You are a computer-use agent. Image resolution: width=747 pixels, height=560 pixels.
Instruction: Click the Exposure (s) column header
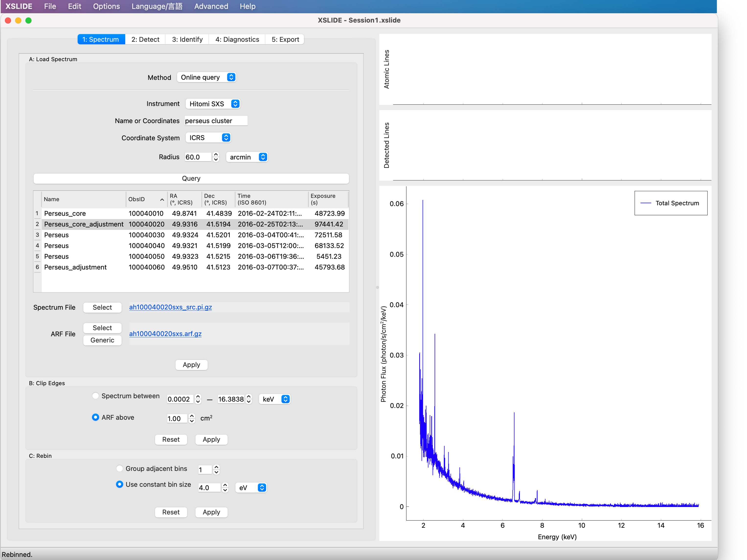click(x=328, y=199)
